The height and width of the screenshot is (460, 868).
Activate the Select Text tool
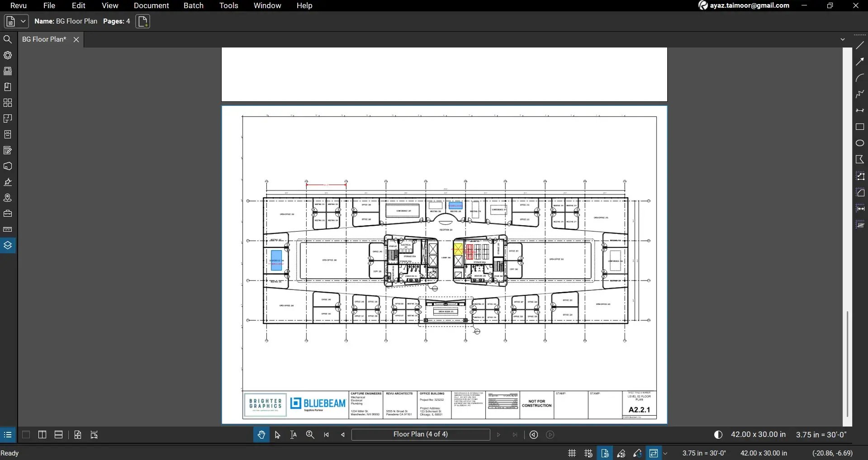294,434
